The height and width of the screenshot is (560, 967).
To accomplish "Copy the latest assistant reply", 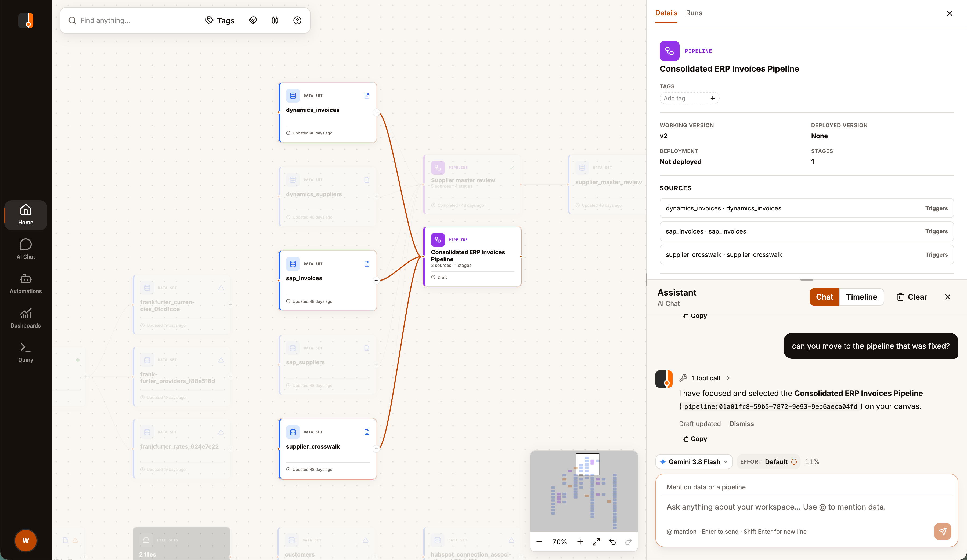I will (x=695, y=438).
